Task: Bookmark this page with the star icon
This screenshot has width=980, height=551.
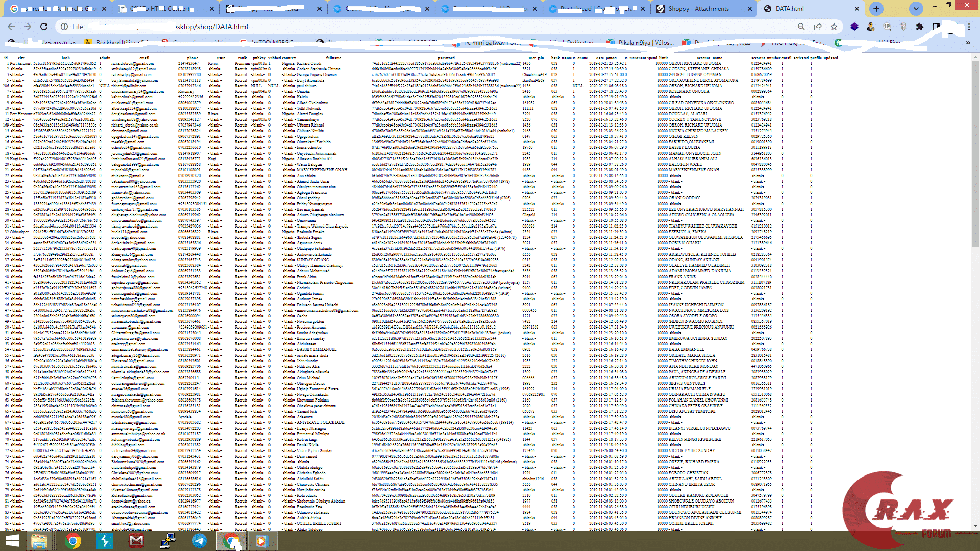Action: (x=834, y=27)
